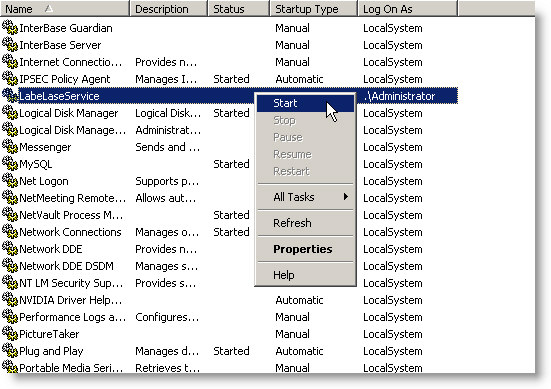The height and width of the screenshot is (389, 551).
Task: Select the Network DDE service name
Action: coord(51,249)
